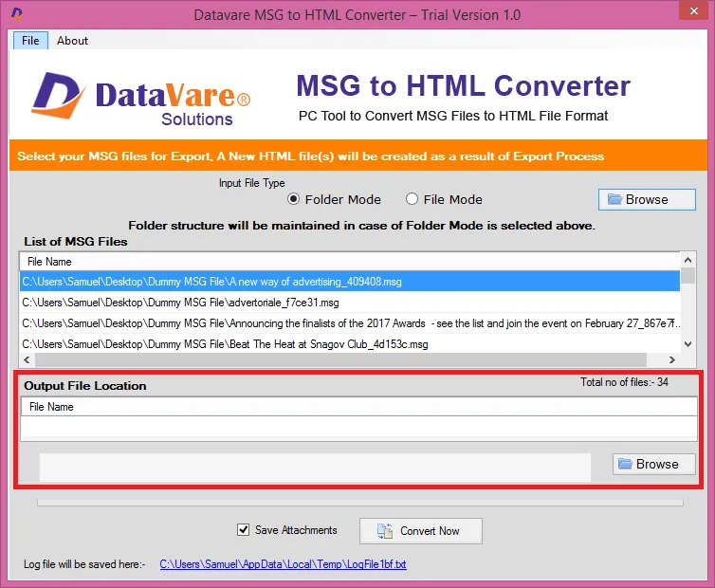Click the MSG list's horizontal scrollbar left arrow

pyautogui.click(x=27, y=360)
